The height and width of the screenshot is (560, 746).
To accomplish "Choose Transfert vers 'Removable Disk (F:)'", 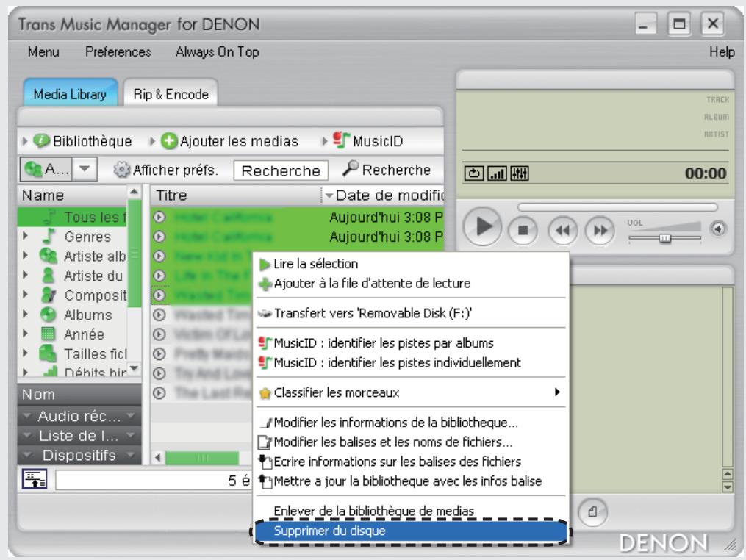I will pos(411,313).
